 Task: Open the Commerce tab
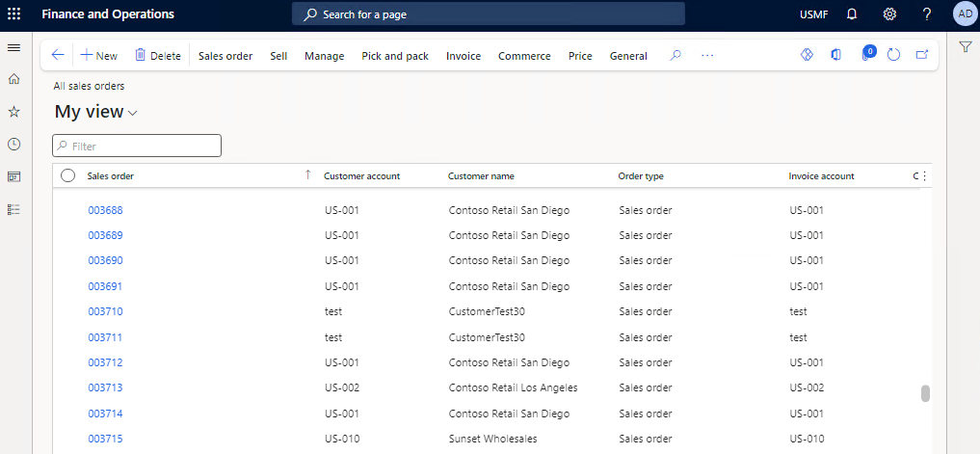click(524, 56)
